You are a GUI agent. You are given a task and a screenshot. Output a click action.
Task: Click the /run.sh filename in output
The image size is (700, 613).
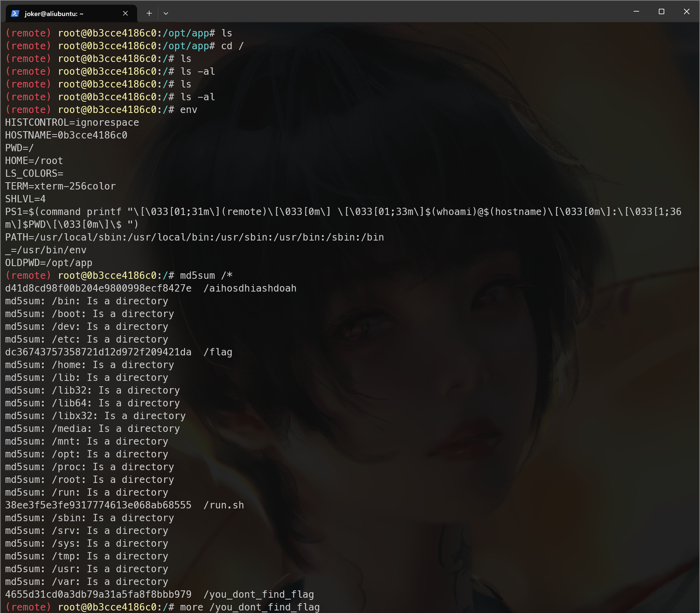pyautogui.click(x=224, y=505)
